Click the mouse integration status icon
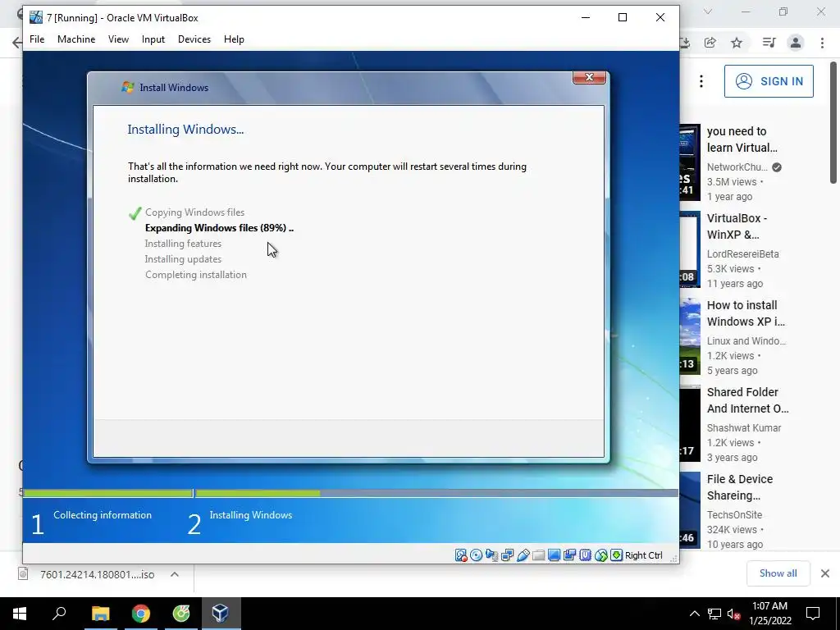 pyautogui.click(x=601, y=555)
